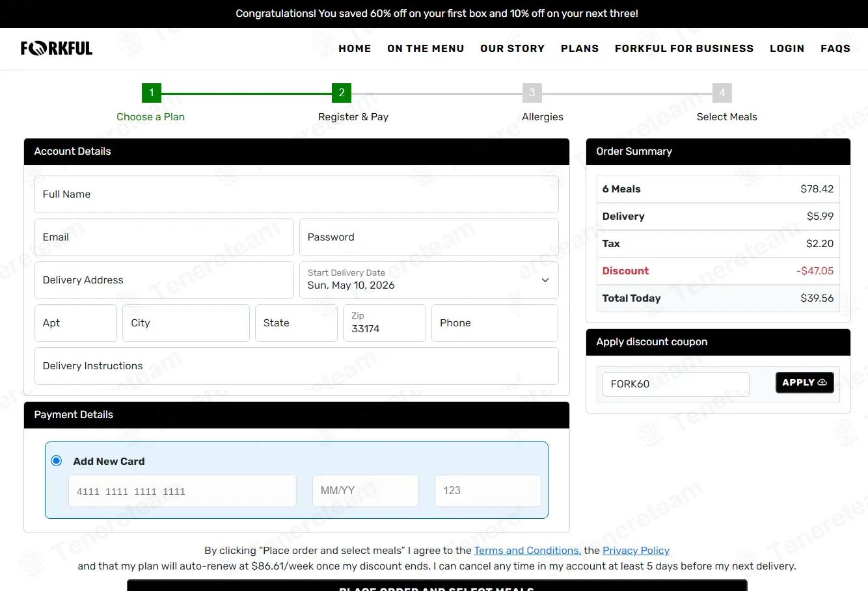Click the Total Today $39.56 amount
The width and height of the screenshot is (868, 591).
(x=817, y=298)
